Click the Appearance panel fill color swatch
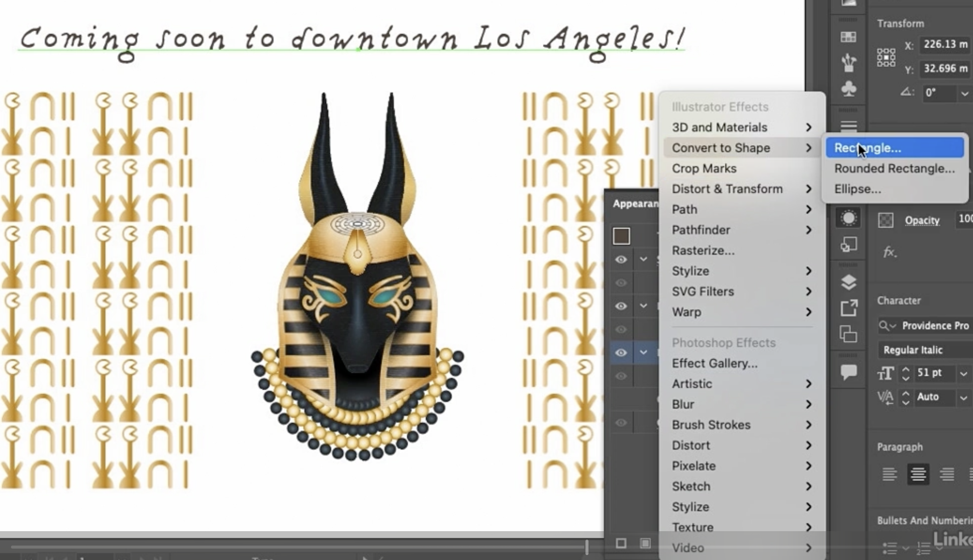 pos(621,236)
